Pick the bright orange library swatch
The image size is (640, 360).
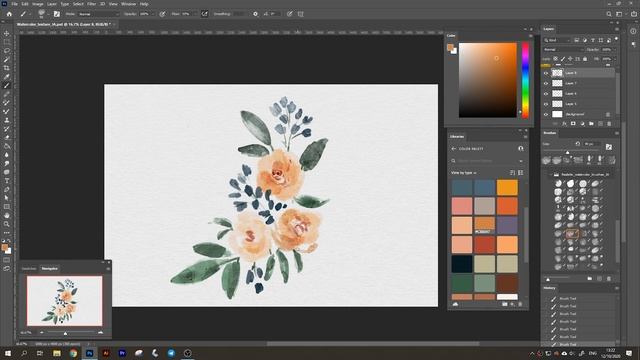[x=507, y=187]
